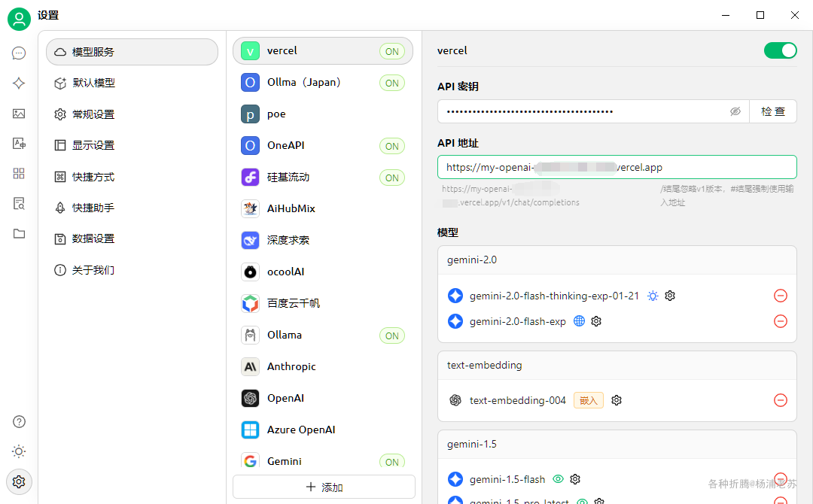Open the user avatar profile
Viewport: 813px width, 504px height.
[x=19, y=19]
